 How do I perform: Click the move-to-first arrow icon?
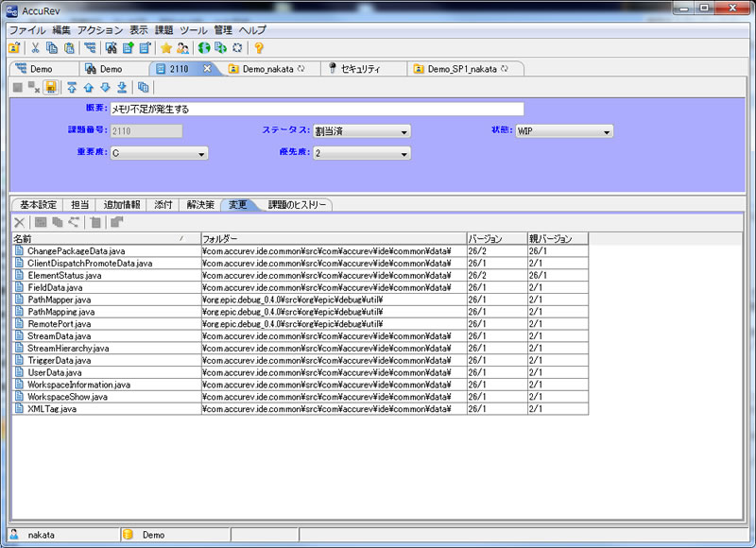[x=72, y=87]
